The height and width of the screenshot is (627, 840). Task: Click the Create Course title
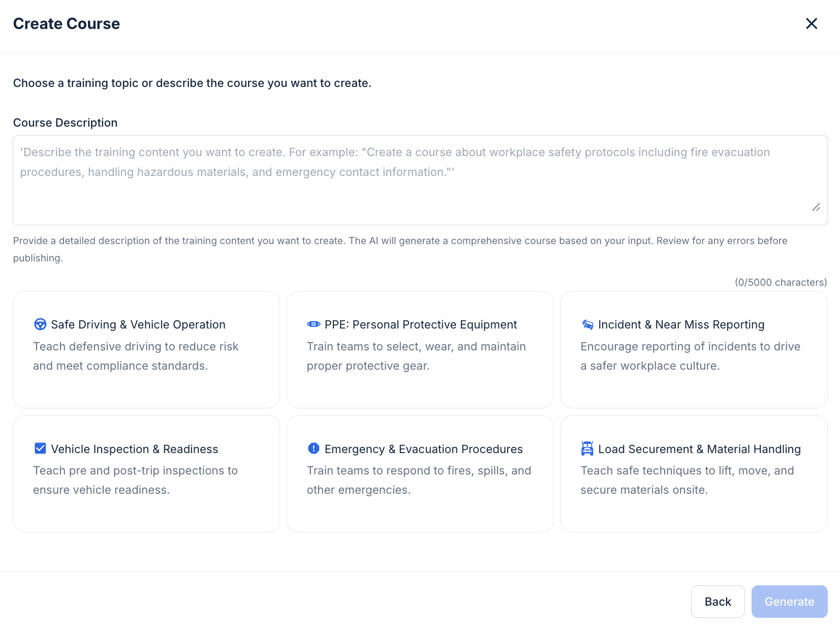coord(66,23)
